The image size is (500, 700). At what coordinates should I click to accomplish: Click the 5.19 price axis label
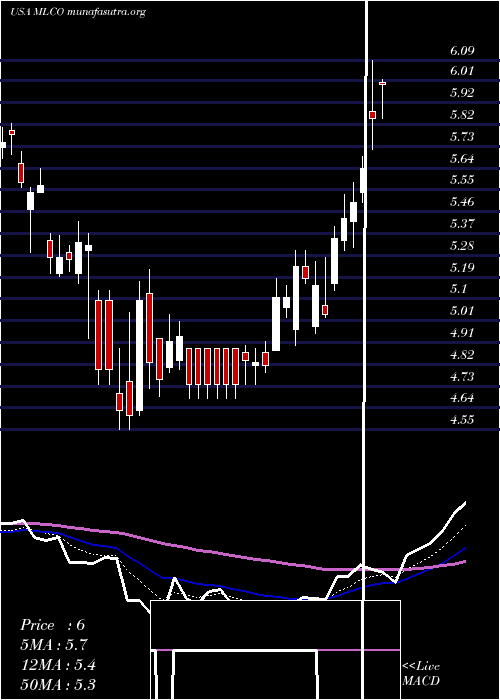pyautogui.click(x=462, y=267)
